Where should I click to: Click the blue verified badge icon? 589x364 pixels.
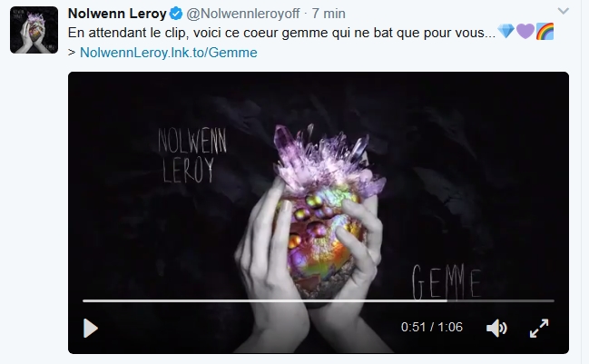coord(176,14)
